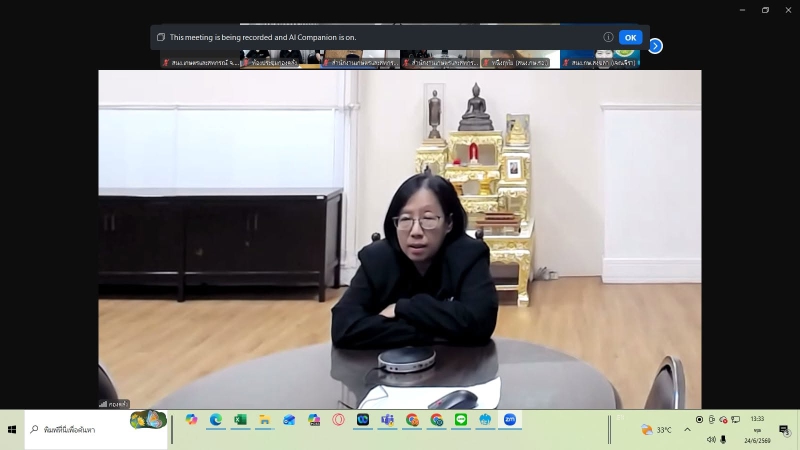Screen dimensions: 800x450
Task: Select the fourth participant thumbnail in the strip
Action: [x=440, y=59]
